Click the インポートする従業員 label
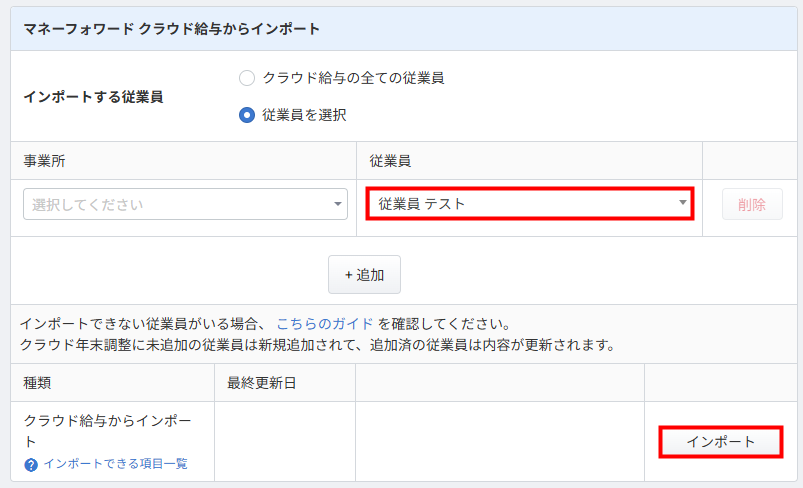 pyautogui.click(x=93, y=98)
